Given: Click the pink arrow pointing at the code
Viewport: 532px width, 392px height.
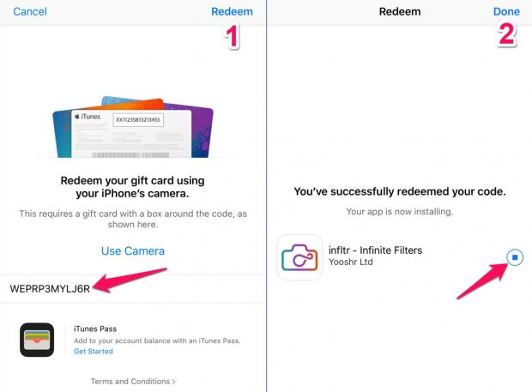Looking at the screenshot, I should point(130,280).
